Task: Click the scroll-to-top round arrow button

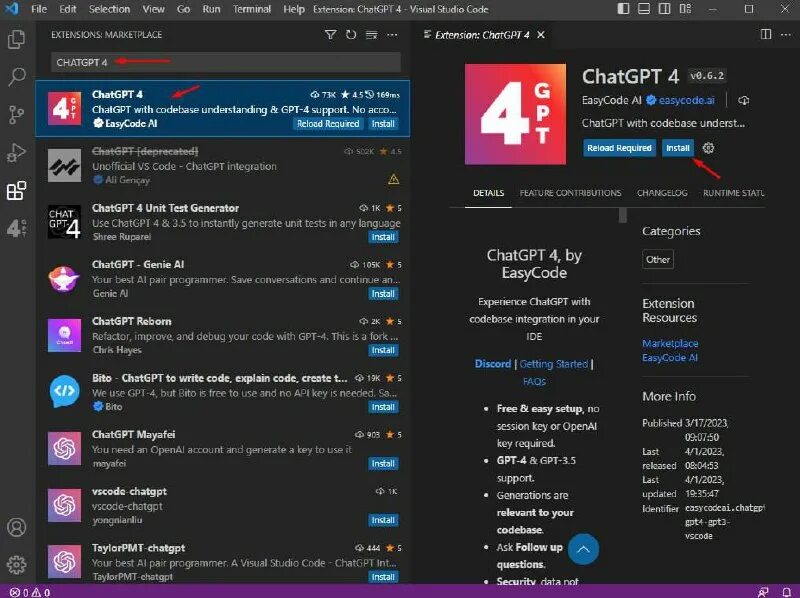Action: pyautogui.click(x=583, y=549)
